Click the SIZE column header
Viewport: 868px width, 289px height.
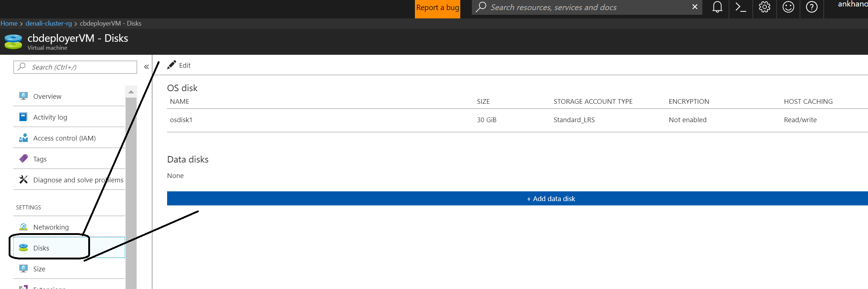[x=483, y=101]
